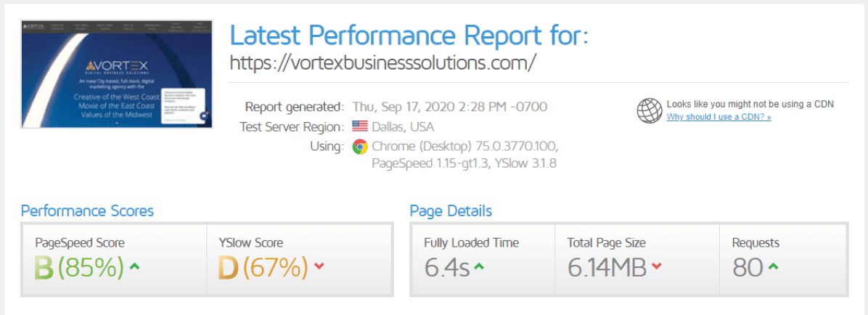Click the Requests count 80
The image size is (868, 315).
[x=747, y=268]
